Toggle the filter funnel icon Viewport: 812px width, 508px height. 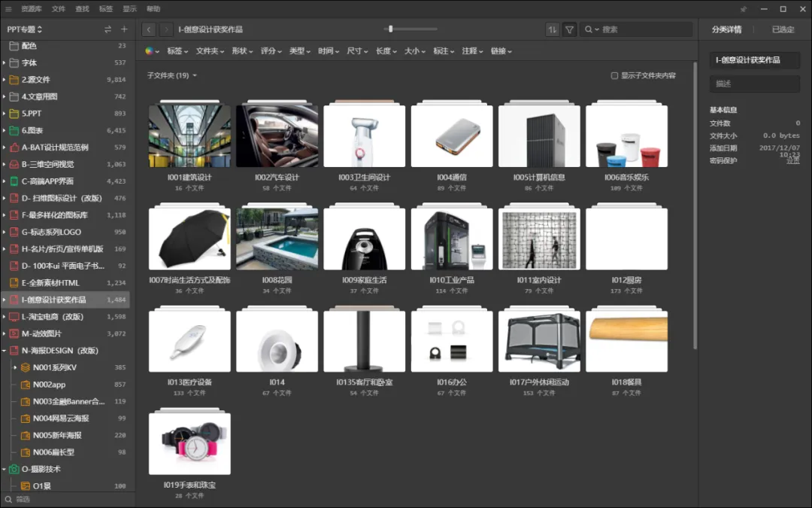pos(569,29)
